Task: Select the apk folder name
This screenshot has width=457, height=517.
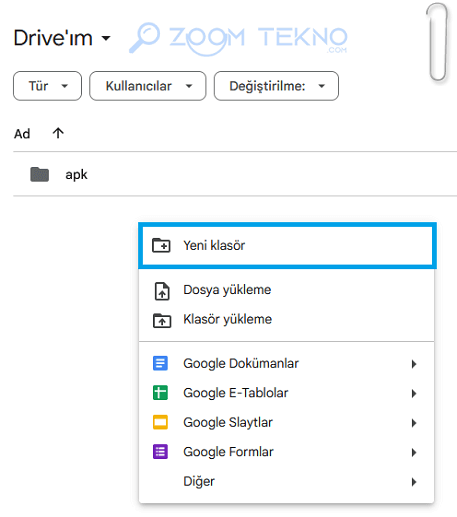Action: pos(76,175)
